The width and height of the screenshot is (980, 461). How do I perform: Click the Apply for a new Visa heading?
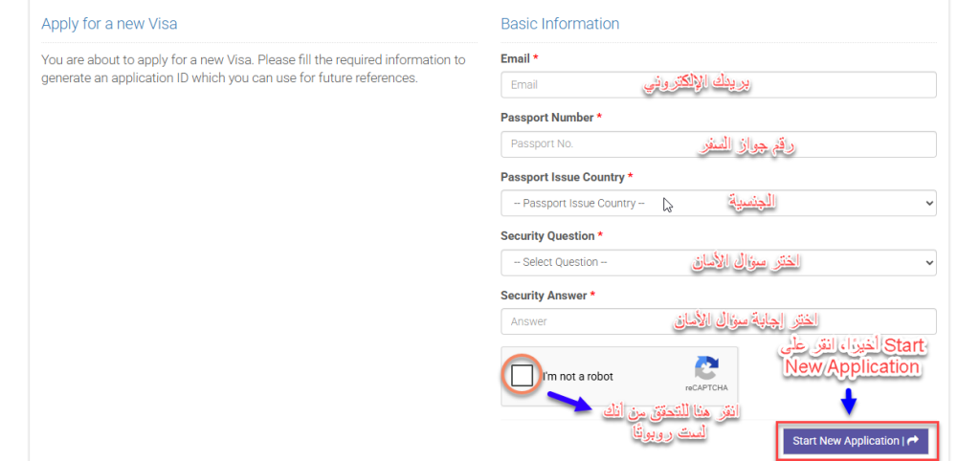coord(109,24)
